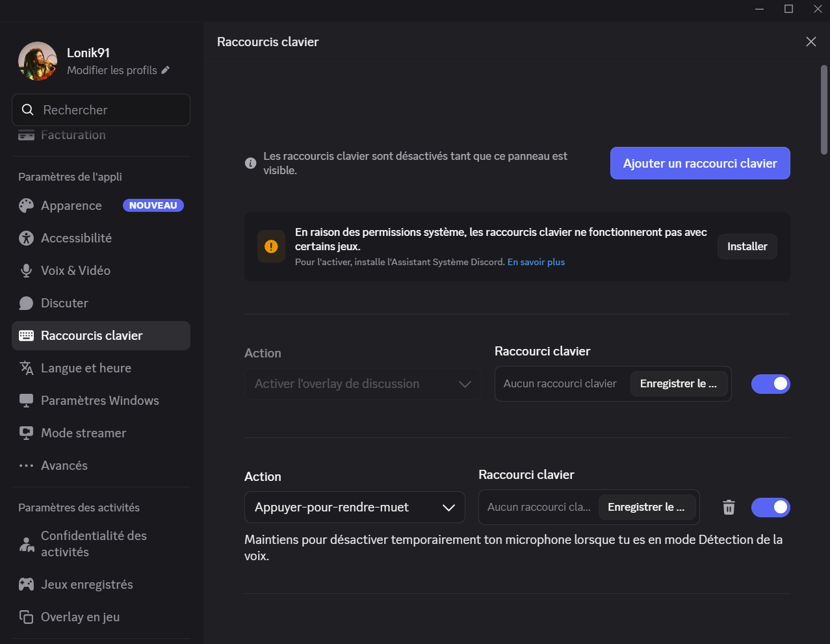Select Accessibilité in the sidebar
The width and height of the screenshot is (830, 644).
(101, 238)
